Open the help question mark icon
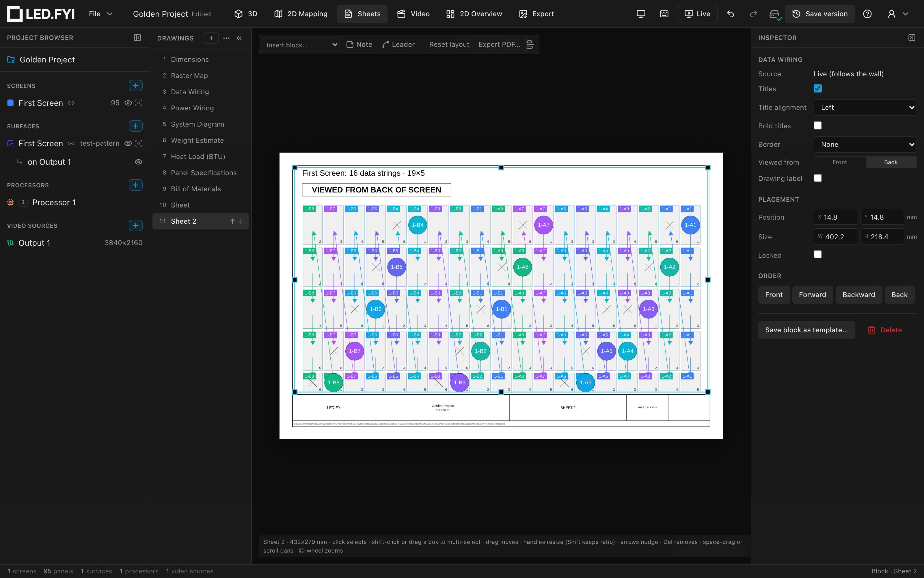 click(x=867, y=14)
